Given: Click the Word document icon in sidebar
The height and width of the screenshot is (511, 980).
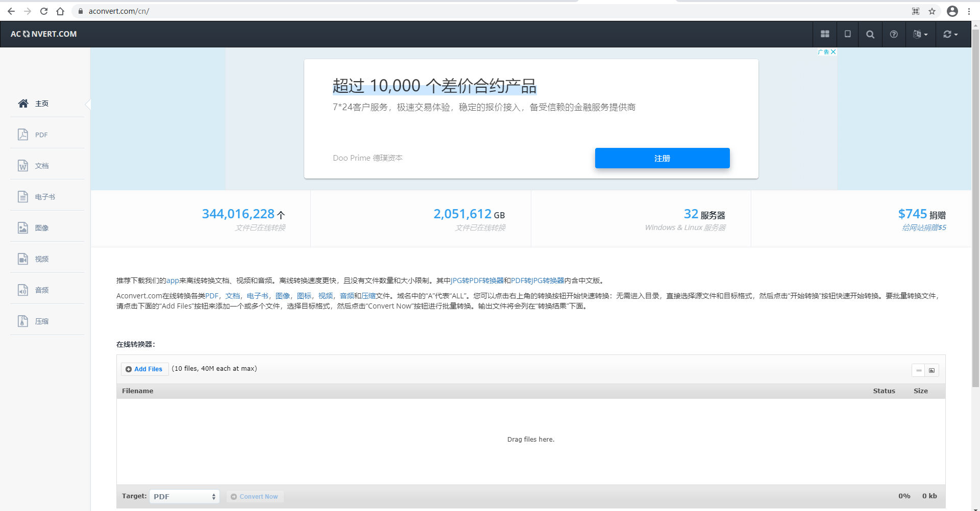Looking at the screenshot, I should (23, 166).
